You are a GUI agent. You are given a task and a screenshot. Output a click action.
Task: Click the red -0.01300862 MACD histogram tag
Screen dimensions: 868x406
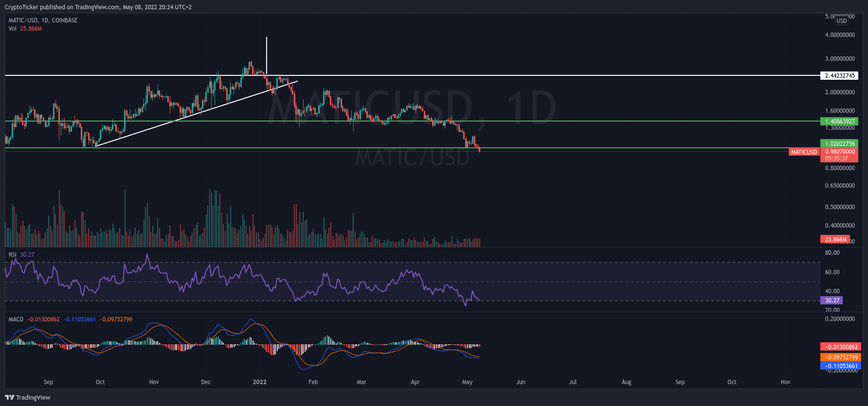[840, 347]
